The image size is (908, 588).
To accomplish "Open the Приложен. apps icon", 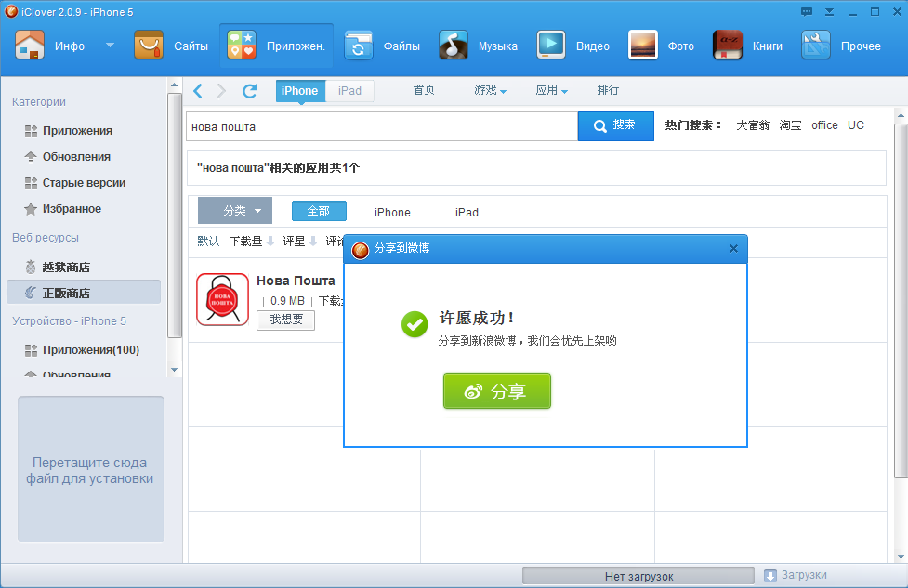I will 242,46.
